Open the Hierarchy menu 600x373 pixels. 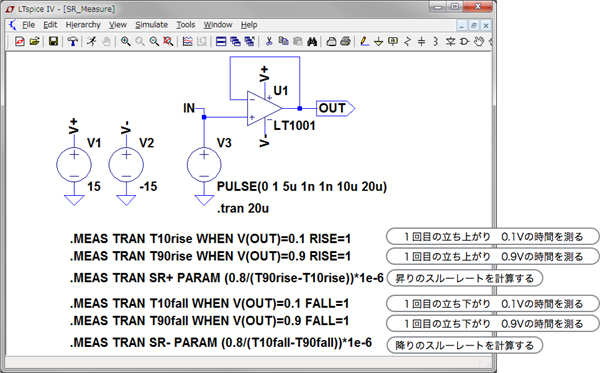tap(83, 25)
